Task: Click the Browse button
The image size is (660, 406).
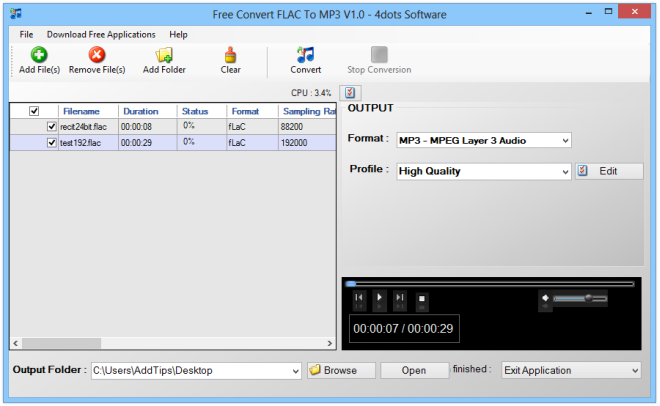Action: (x=341, y=370)
